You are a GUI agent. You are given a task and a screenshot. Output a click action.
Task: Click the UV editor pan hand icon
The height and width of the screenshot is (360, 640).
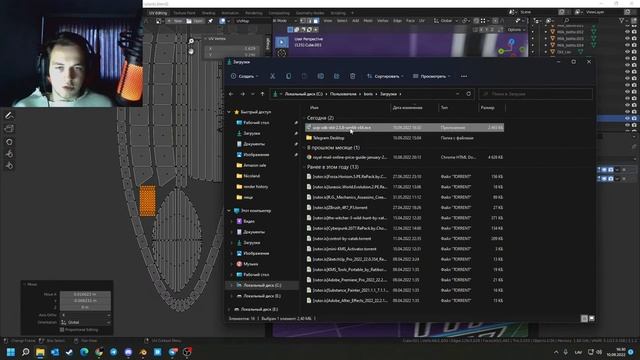(191, 51)
